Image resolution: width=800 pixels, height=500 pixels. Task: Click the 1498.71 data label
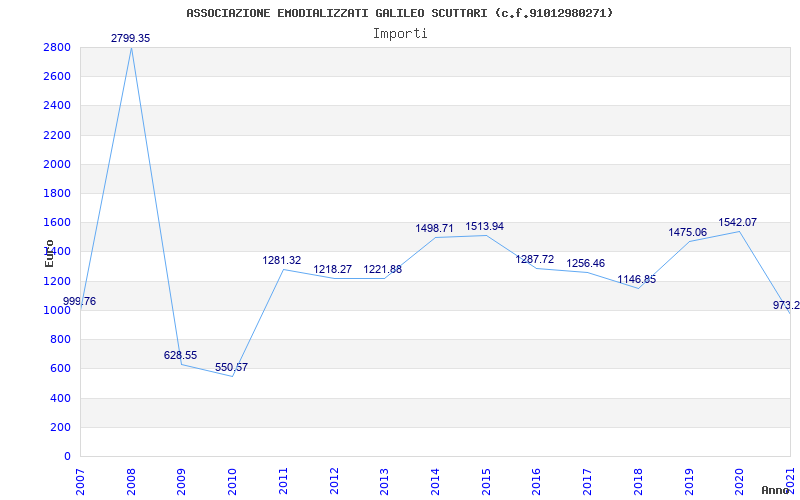[x=434, y=228]
